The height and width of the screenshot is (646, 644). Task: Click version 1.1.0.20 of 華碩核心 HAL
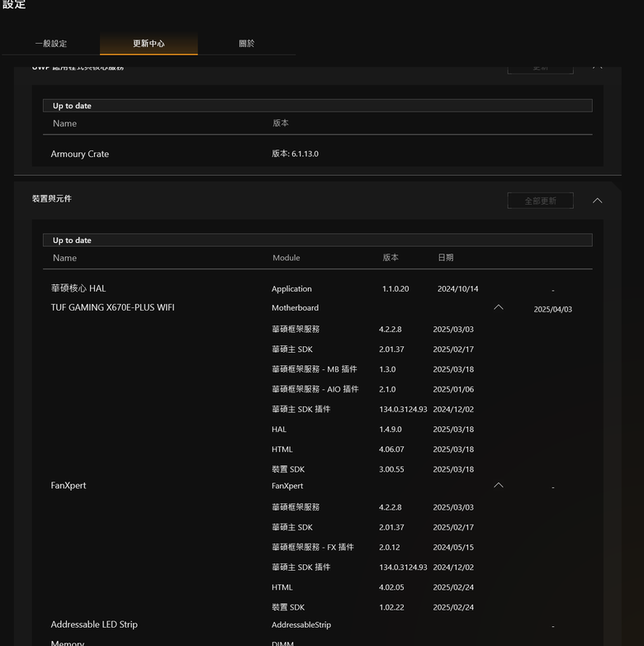[395, 289]
